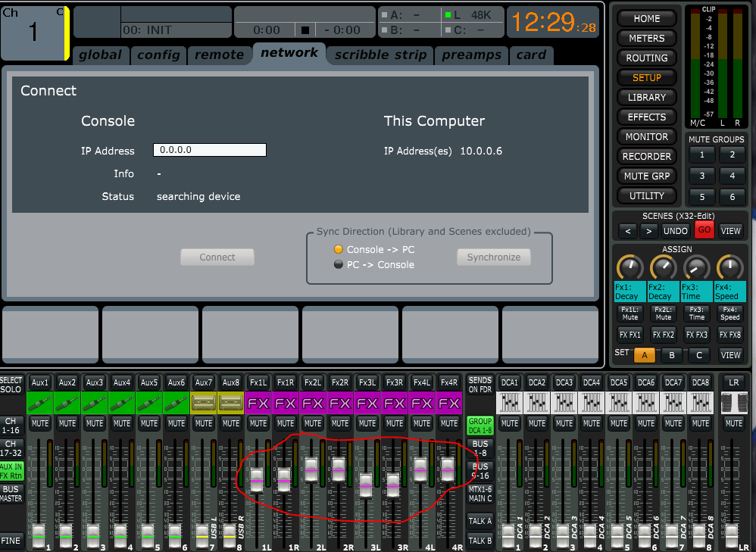Click the DCA4 fader-bank icon
Viewport: 756px width, 552px height.
point(591,403)
